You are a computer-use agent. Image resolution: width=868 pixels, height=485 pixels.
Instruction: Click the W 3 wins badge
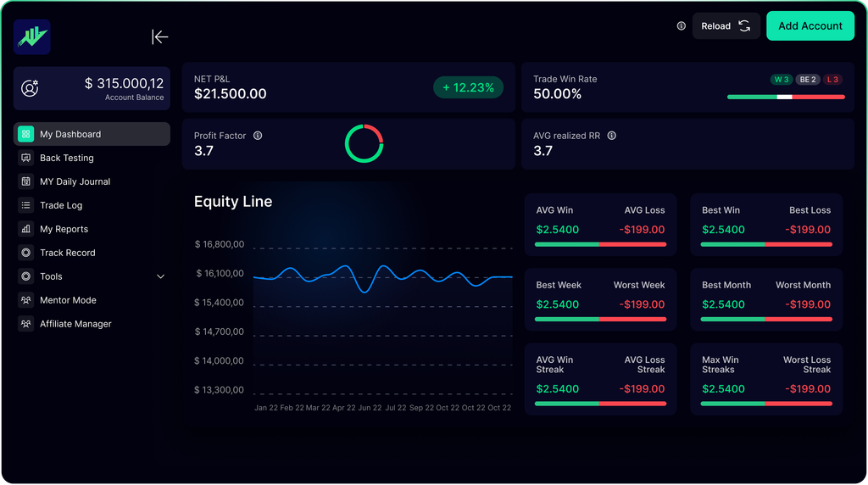[x=782, y=79]
